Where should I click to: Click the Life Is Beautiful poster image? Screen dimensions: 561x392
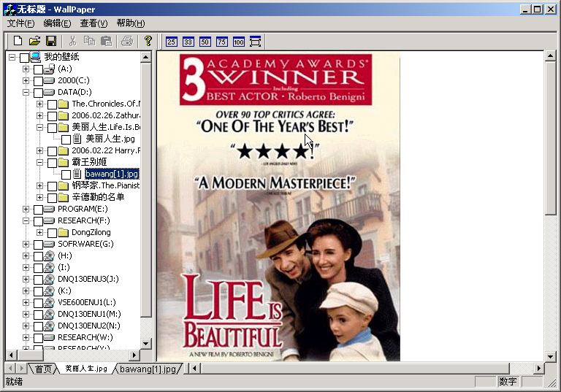[x=279, y=207]
